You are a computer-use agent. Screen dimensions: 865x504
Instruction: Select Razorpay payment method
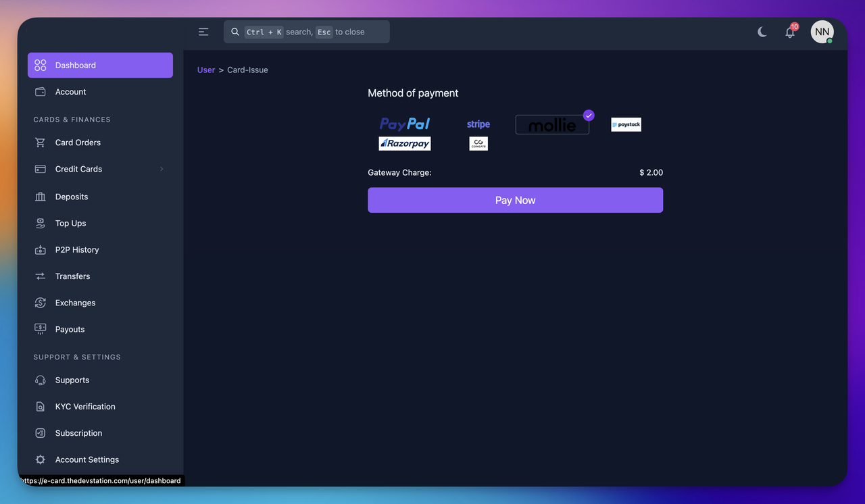coord(405,143)
